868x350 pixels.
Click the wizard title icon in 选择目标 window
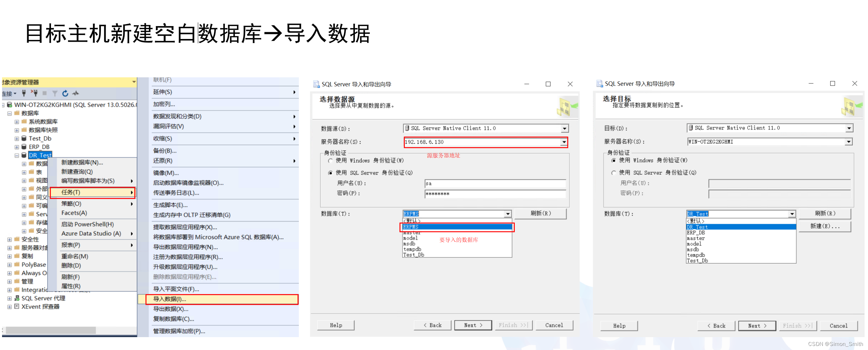[x=600, y=84]
